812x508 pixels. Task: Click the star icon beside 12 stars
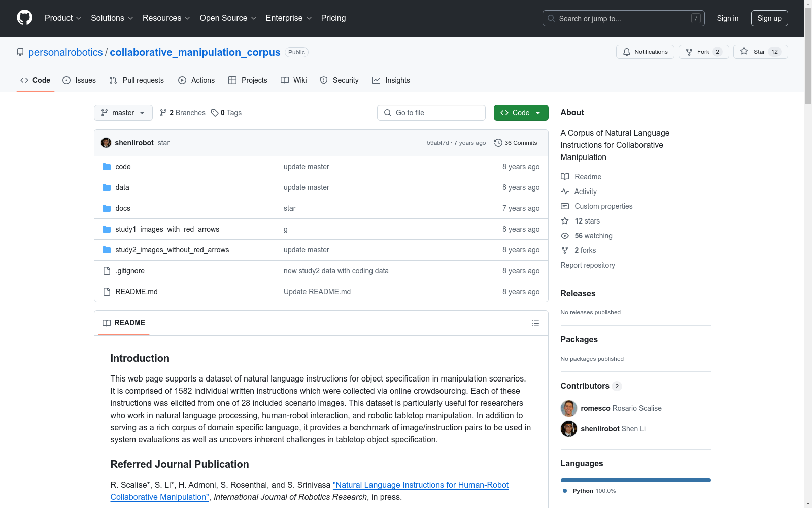click(565, 221)
